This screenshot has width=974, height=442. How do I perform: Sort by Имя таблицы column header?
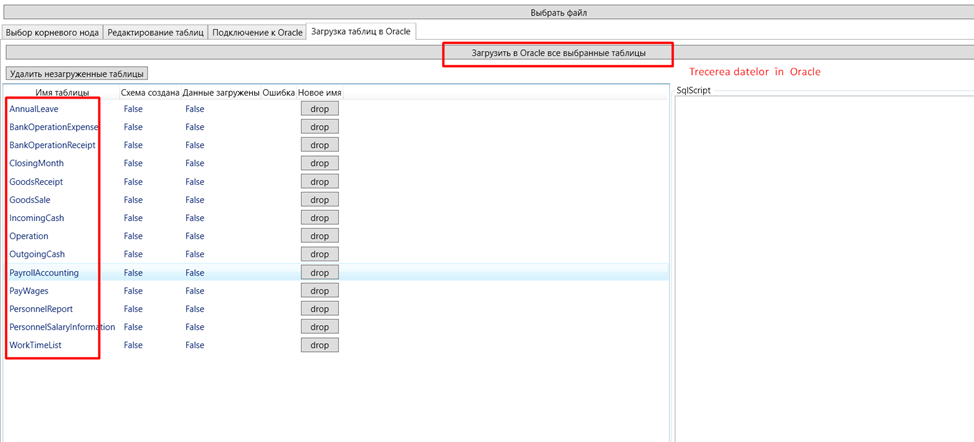(62, 92)
